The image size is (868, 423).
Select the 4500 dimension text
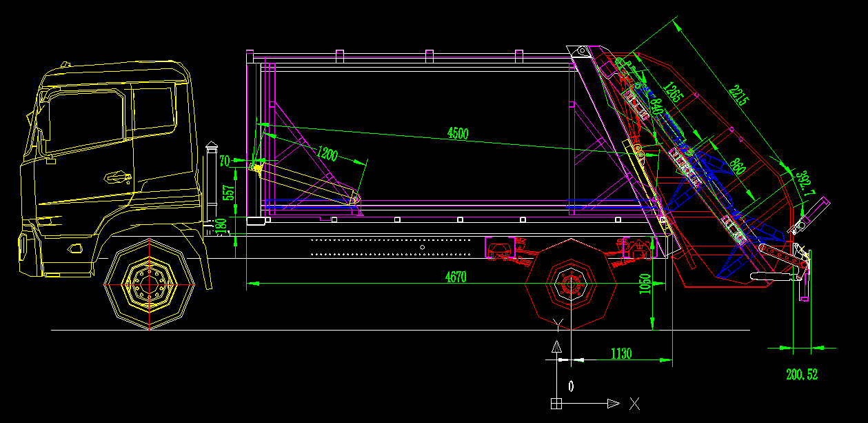coord(458,133)
